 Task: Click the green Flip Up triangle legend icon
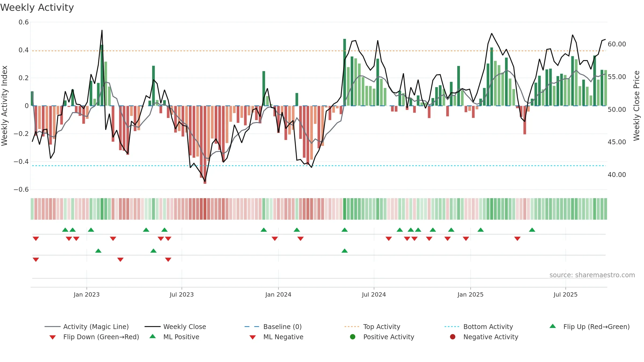pyautogui.click(x=553, y=326)
